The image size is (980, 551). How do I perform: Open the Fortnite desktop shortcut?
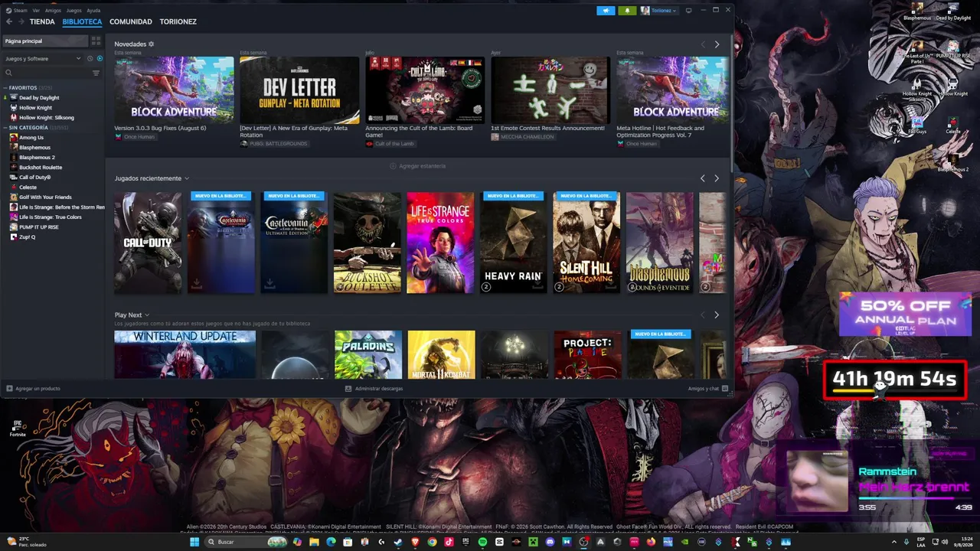[x=18, y=427]
